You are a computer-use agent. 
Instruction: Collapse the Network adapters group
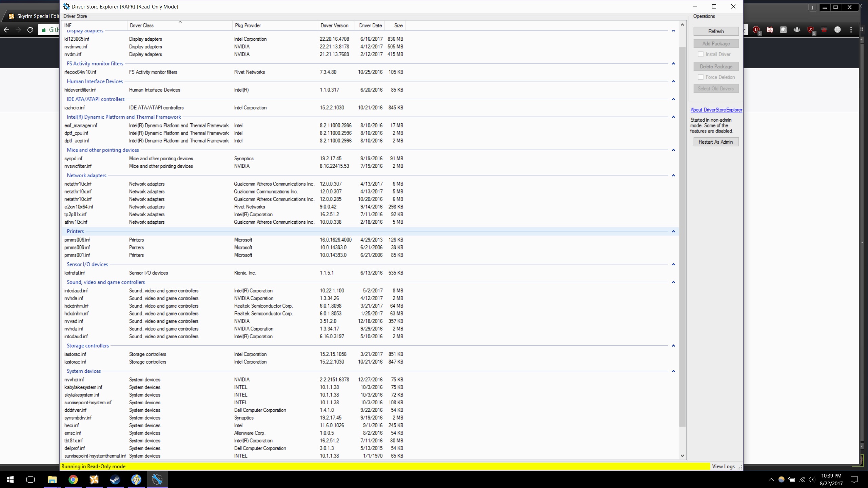coord(673,176)
